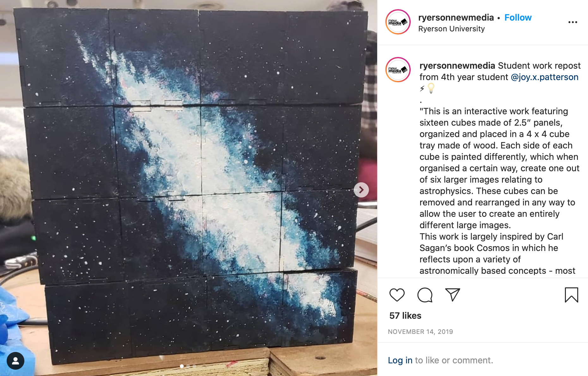The image size is (588, 376).
Task: View the 57 likes list
Action: click(x=405, y=316)
